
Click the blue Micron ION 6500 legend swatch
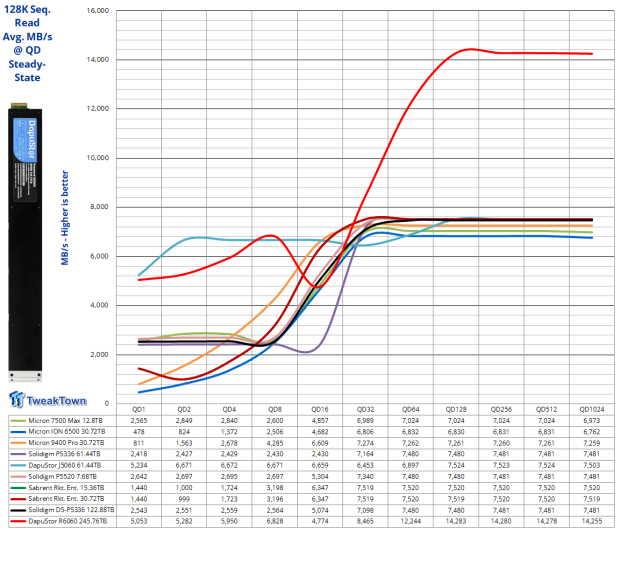tap(18, 432)
